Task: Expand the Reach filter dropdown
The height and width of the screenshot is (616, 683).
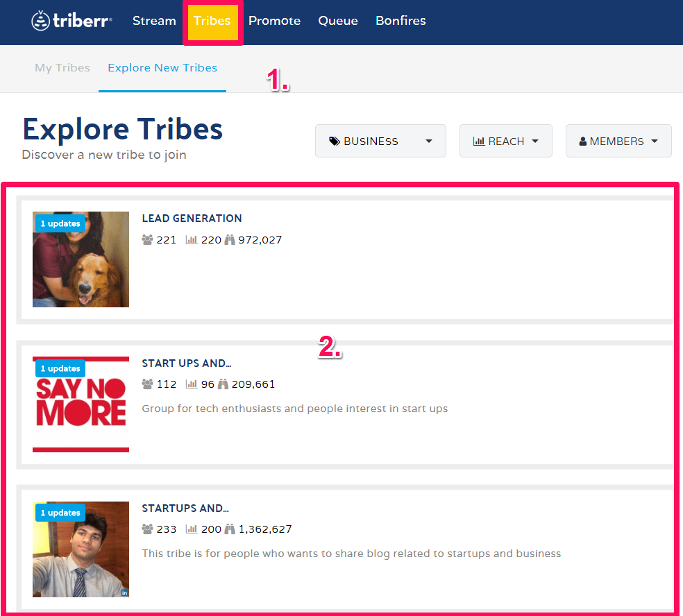Action: pos(505,142)
